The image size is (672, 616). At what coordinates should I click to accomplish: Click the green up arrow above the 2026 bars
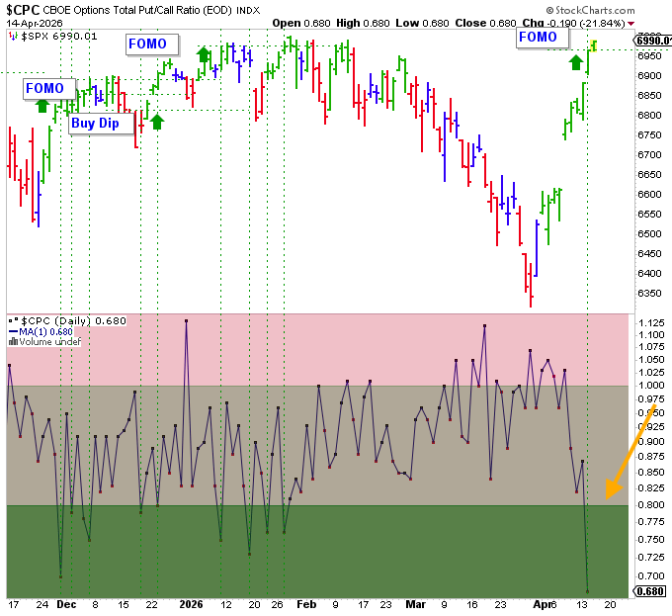click(204, 54)
